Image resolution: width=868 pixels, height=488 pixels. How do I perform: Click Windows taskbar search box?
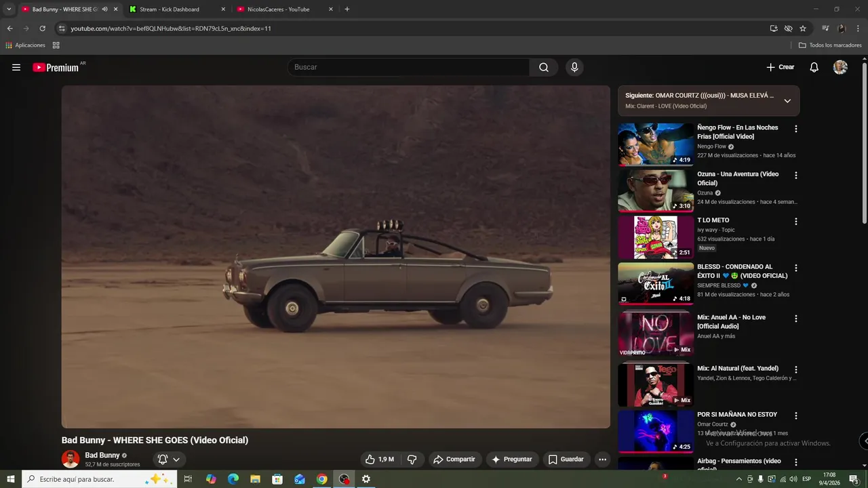coord(99,479)
